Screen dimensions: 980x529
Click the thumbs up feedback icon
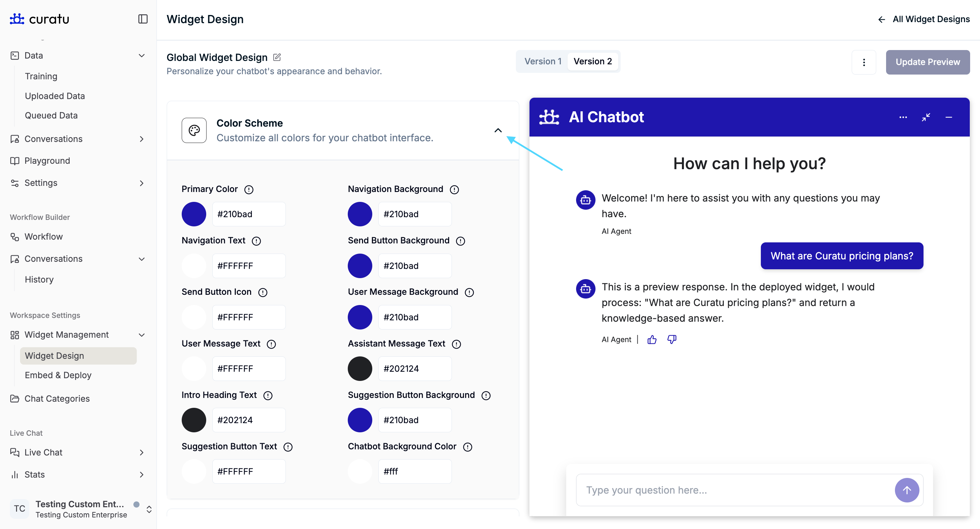(x=652, y=339)
